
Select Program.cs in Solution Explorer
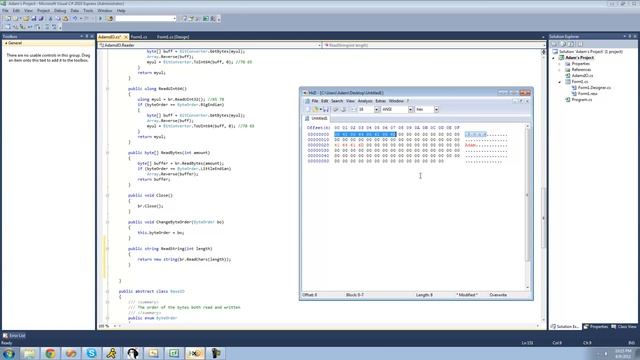pyautogui.click(x=582, y=100)
